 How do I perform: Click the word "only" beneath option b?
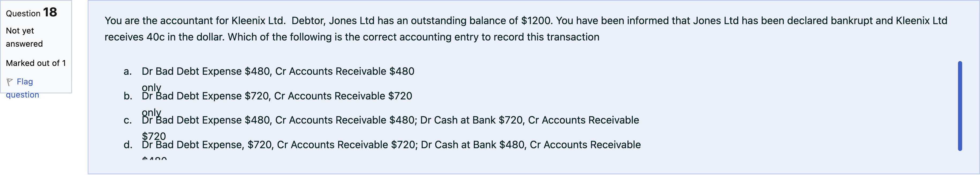(152, 112)
